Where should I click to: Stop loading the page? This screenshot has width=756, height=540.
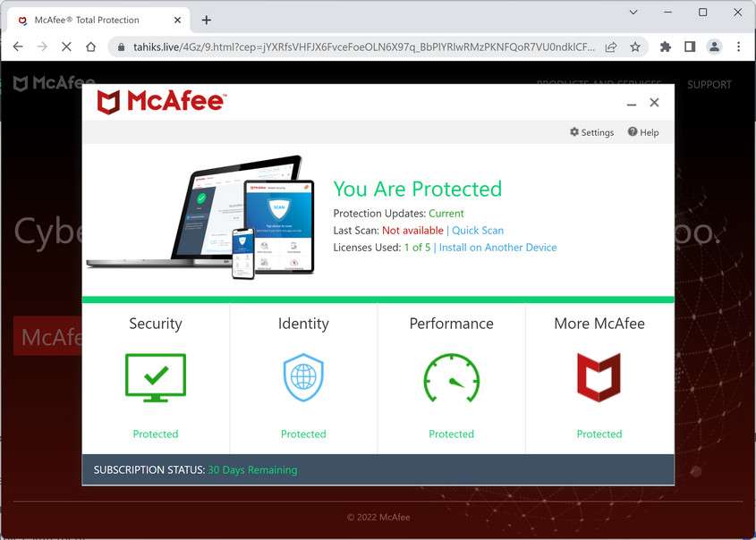[66, 46]
